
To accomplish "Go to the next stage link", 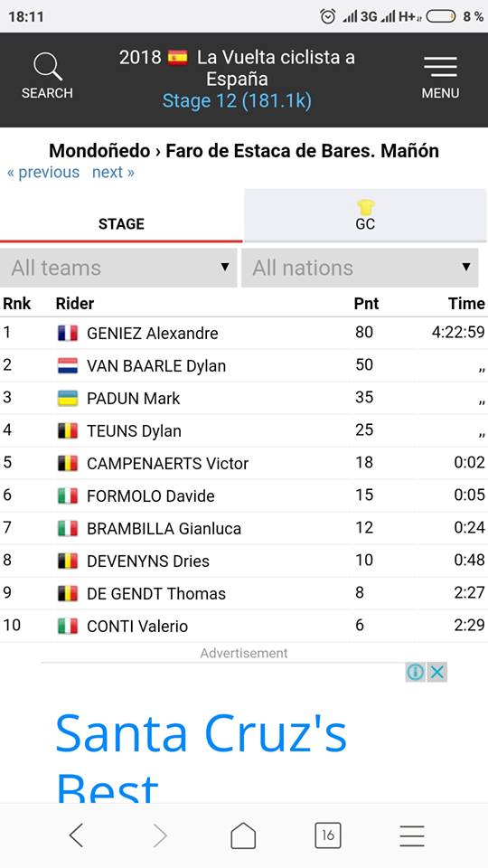I will tap(113, 172).
